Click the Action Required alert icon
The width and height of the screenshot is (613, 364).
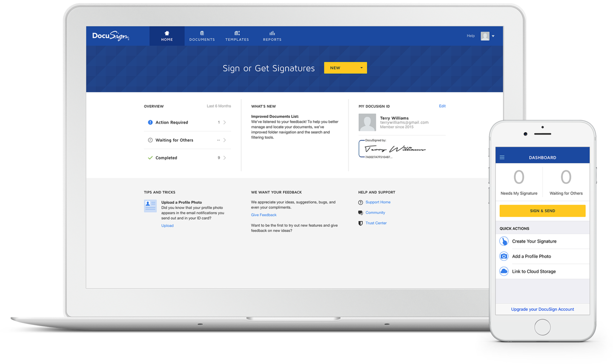pyautogui.click(x=150, y=122)
